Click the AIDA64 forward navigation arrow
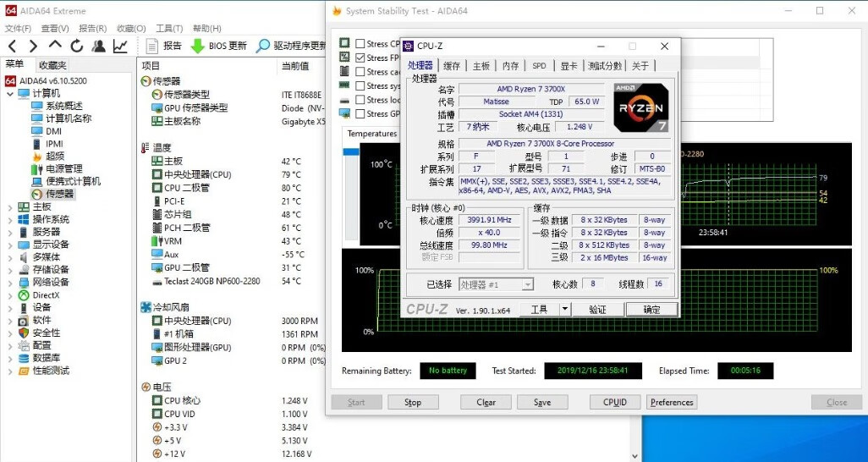Image resolution: width=868 pixels, height=462 pixels. click(33, 46)
